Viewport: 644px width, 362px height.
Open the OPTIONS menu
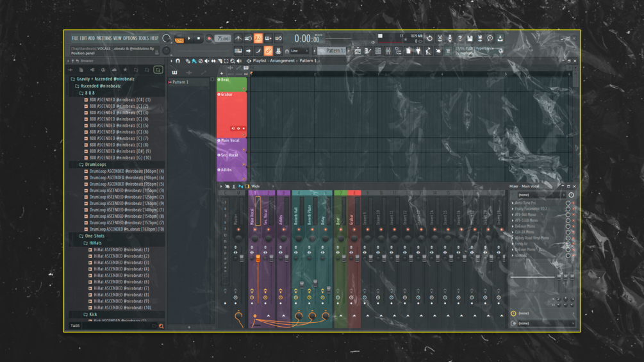pos(130,38)
